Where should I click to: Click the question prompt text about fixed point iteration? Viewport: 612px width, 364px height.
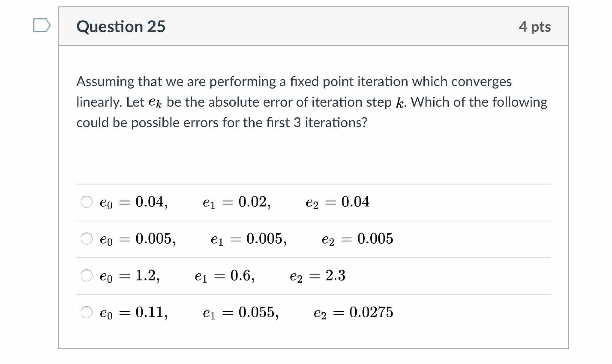pyautogui.click(x=294, y=102)
